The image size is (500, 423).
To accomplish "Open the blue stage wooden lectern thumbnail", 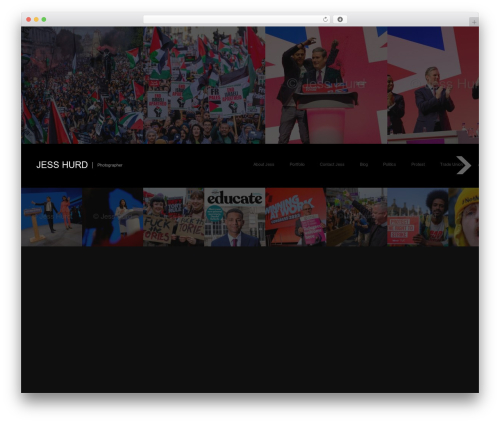I will pyautogui.click(x=52, y=217).
